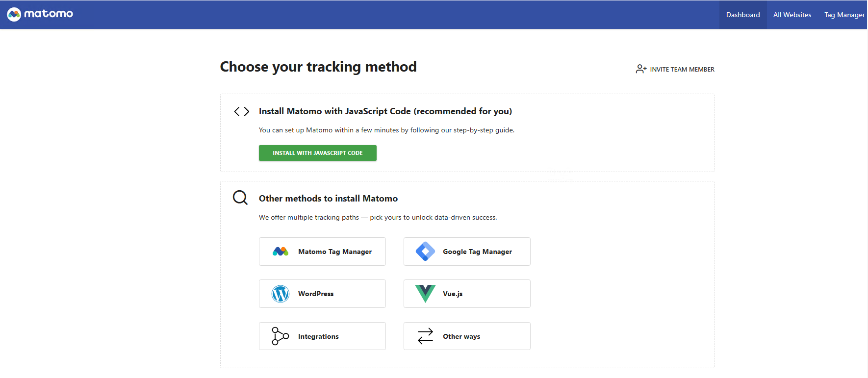
Task: Click the Other ways arrows icon
Action: tap(425, 336)
